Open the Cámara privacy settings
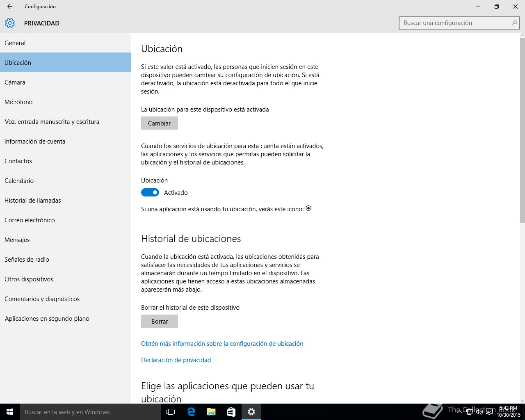The image size is (525, 420). [x=66, y=82]
